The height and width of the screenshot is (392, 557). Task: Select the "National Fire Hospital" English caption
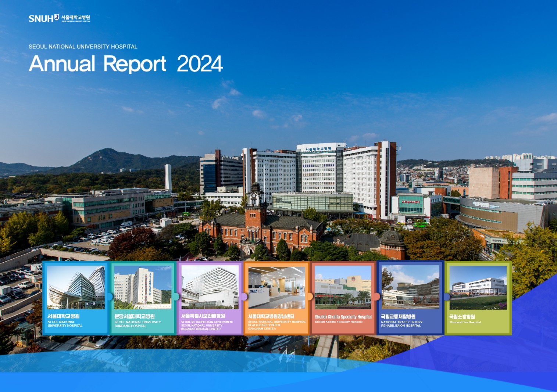[x=465, y=322]
